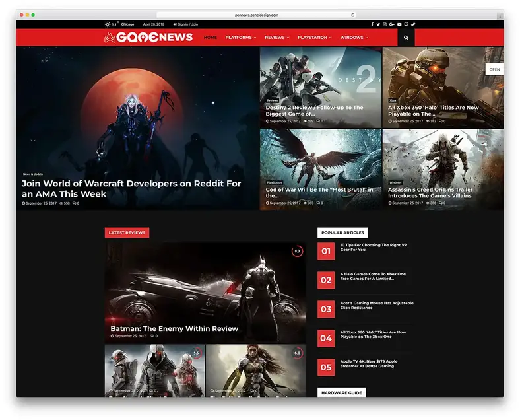The image size is (520, 420).
Task: Click the Reviews tag on Destiny card
Action: coord(273,100)
